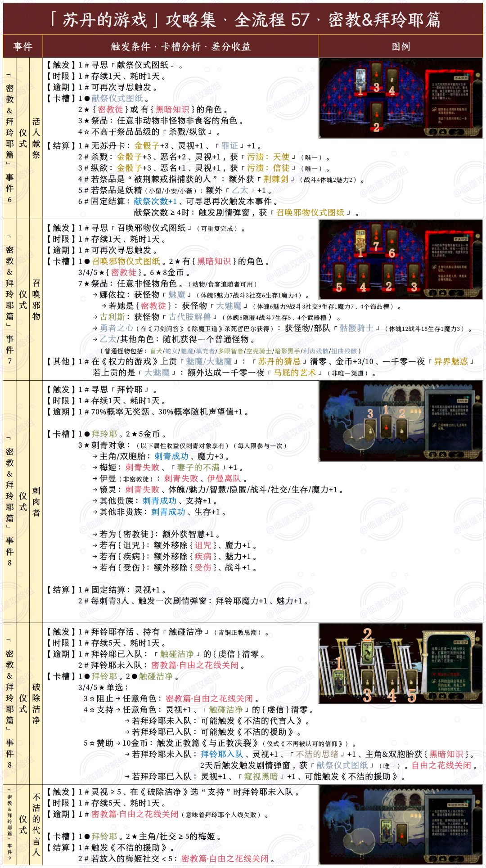This screenshot has height=868, width=486.
Task: Click the X button in 活人献祭 screenshot
Action: pyautogui.click(x=443, y=132)
